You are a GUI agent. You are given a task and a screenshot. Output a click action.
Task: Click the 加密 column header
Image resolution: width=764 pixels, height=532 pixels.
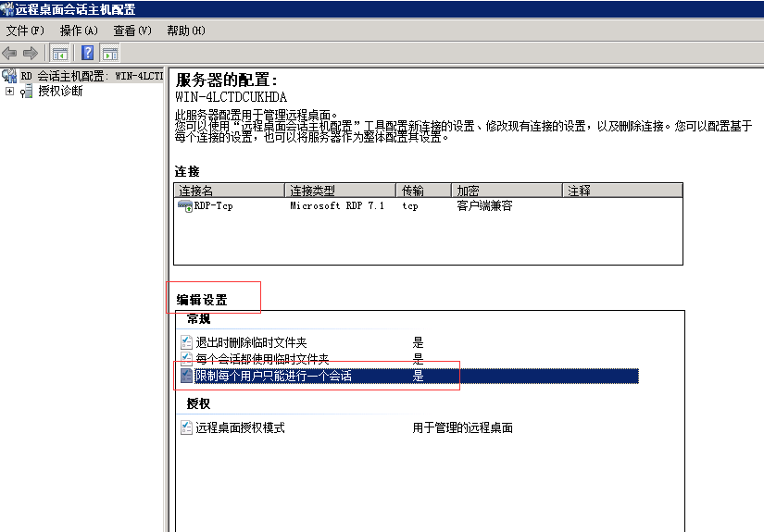506,191
